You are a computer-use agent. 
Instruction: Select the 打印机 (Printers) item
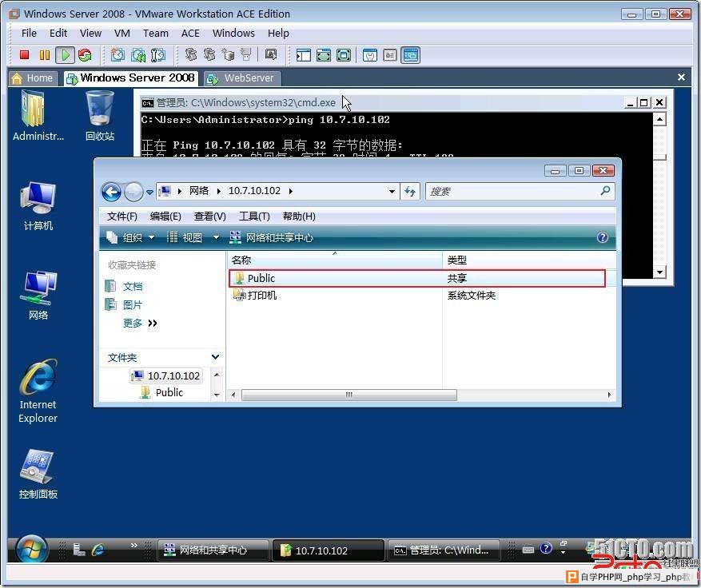point(255,295)
